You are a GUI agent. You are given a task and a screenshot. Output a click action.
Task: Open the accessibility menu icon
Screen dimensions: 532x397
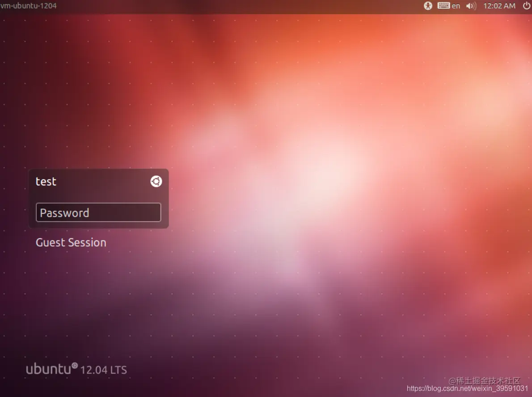428,6
